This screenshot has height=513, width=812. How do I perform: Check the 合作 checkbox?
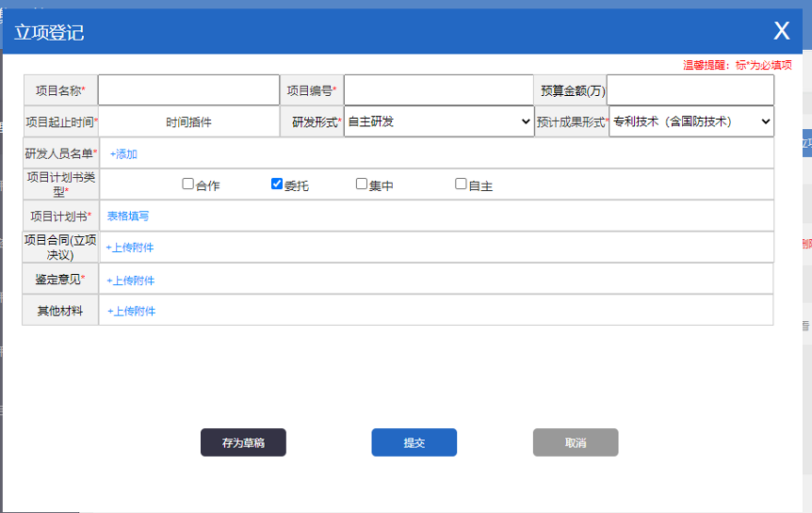point(188,184)
